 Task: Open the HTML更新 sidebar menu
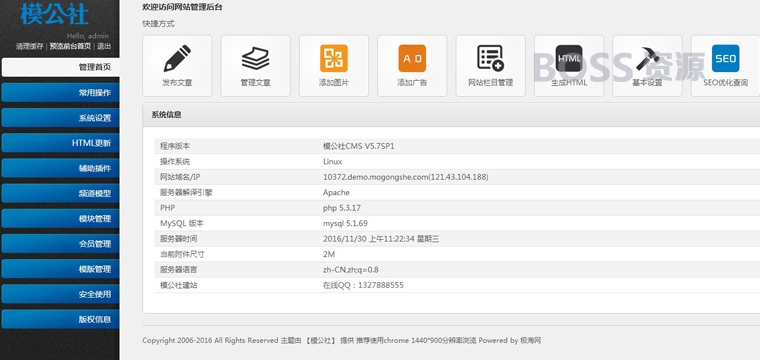[x=61, y=143]
